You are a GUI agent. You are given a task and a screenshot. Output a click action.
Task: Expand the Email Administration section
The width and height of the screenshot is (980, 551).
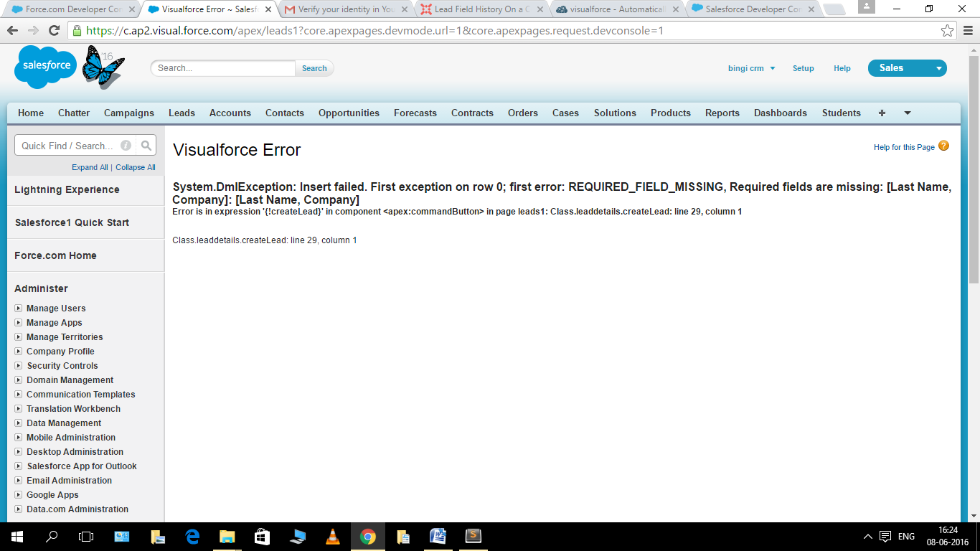click(x=19, y=481)
